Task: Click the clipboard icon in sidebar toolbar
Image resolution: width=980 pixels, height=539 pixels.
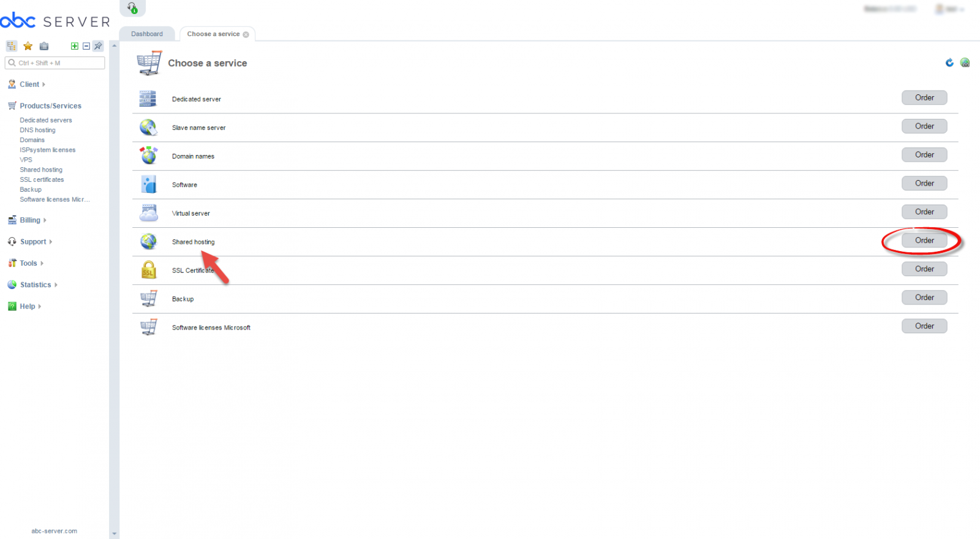Action: (44, 46)
